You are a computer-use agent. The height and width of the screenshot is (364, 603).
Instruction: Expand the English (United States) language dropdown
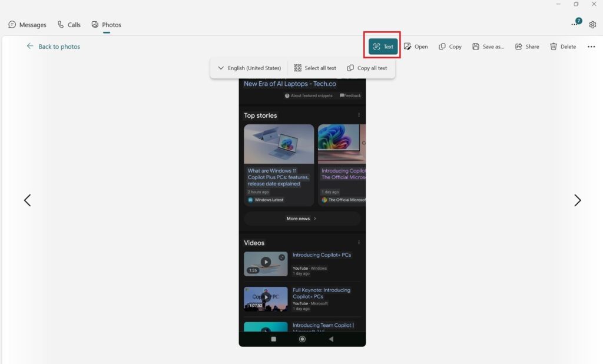(x=250, y=67)
